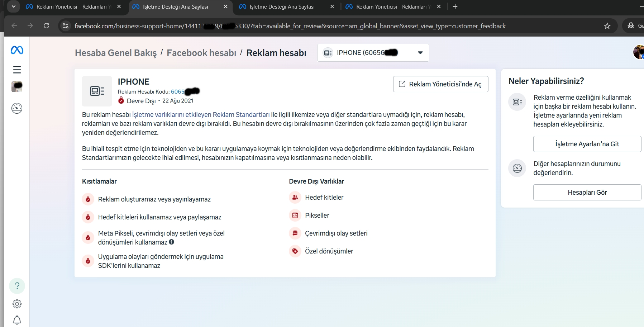
Task: Click the info icon after dönüşümleri kullanamaz
Action: pos(172,242)
